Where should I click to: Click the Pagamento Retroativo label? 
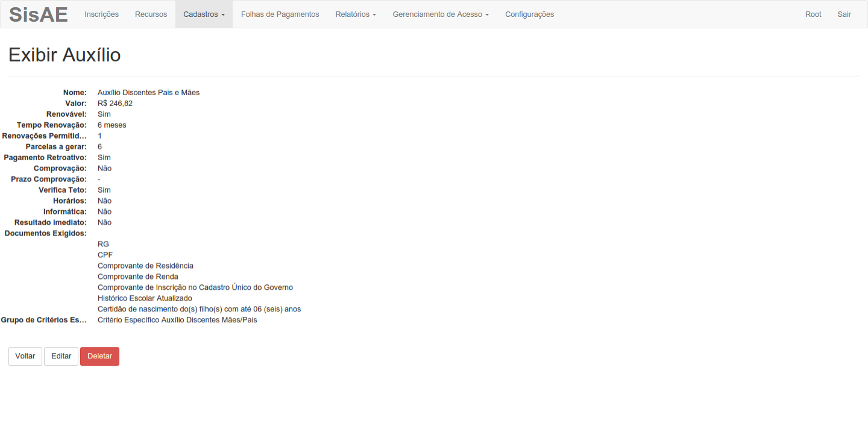pos(45,158)
